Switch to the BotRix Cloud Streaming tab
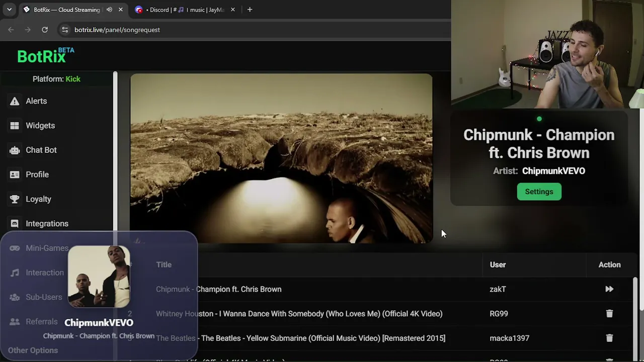 (x=67, y=10)
